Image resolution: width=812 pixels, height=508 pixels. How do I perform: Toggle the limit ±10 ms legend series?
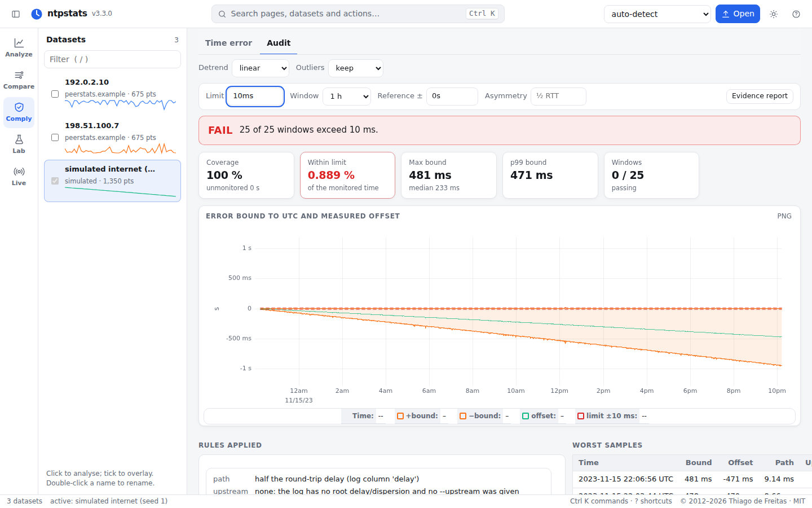pos(607,416)
